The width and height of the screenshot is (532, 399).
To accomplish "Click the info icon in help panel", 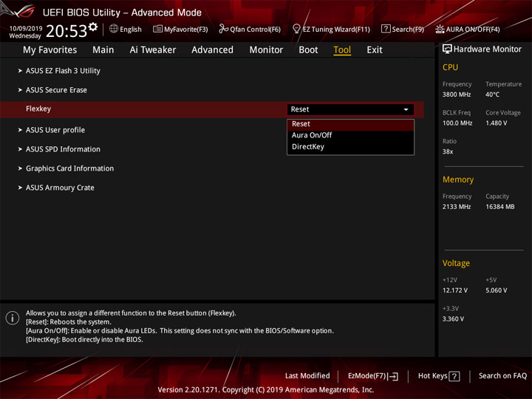I will tap(13, 318).
